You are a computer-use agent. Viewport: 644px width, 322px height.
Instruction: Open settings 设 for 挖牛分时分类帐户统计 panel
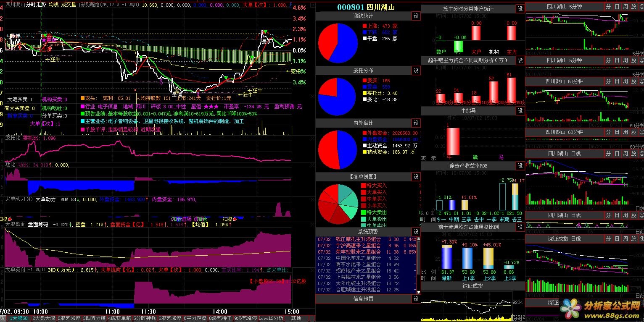[x=520, y=9]
